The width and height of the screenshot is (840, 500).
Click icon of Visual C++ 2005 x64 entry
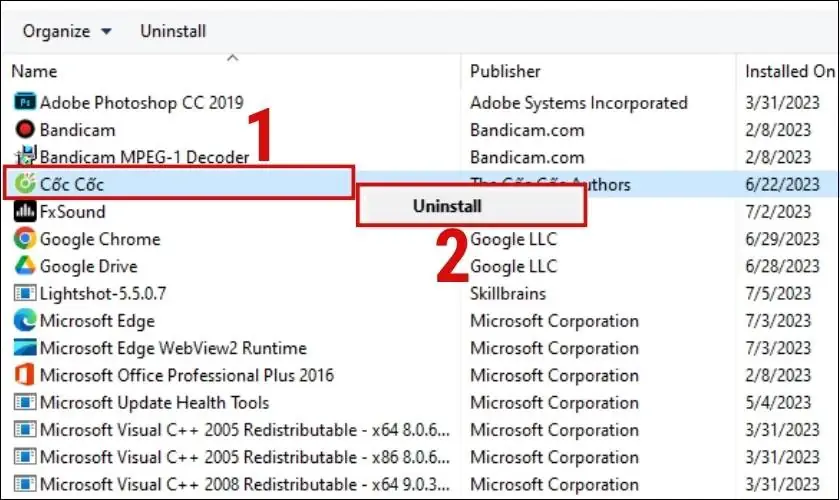25,429
